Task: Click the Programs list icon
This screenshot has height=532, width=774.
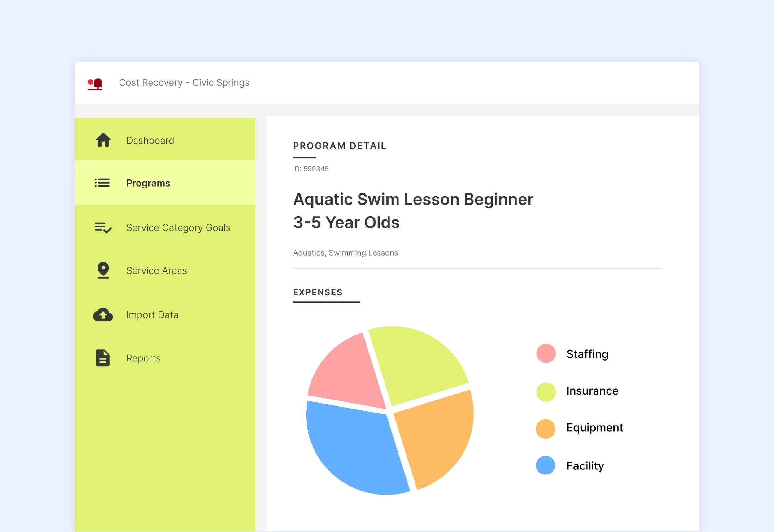Action: [x=102, y=183]
